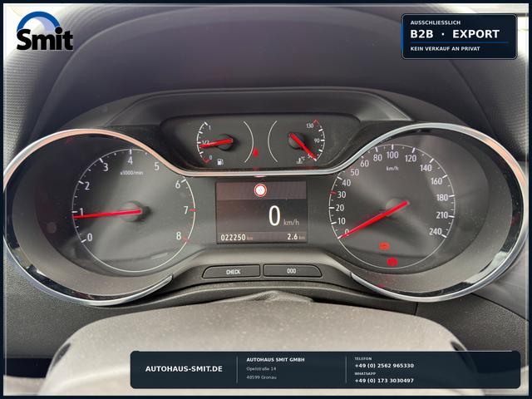Click the trip distance 2.6 km

pyautogui.click(x=296, y=236)
